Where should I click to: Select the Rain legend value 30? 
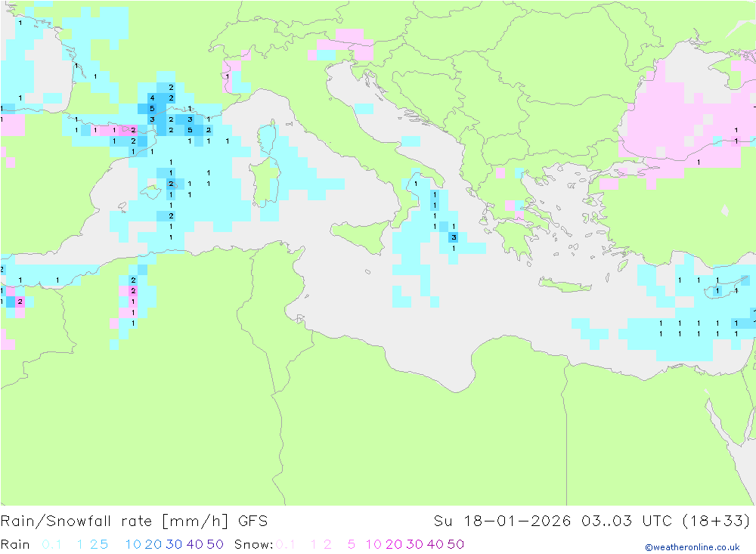coord(174,544)
